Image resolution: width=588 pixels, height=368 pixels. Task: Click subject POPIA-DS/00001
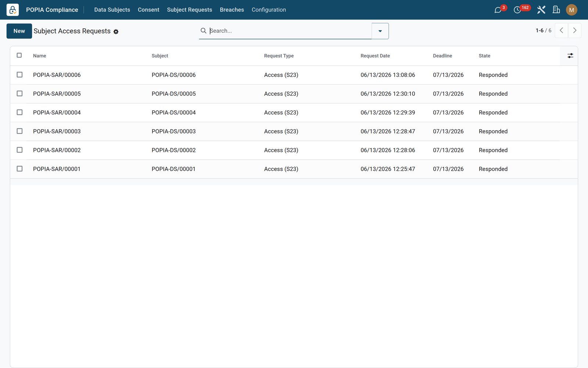click(173, 169)
